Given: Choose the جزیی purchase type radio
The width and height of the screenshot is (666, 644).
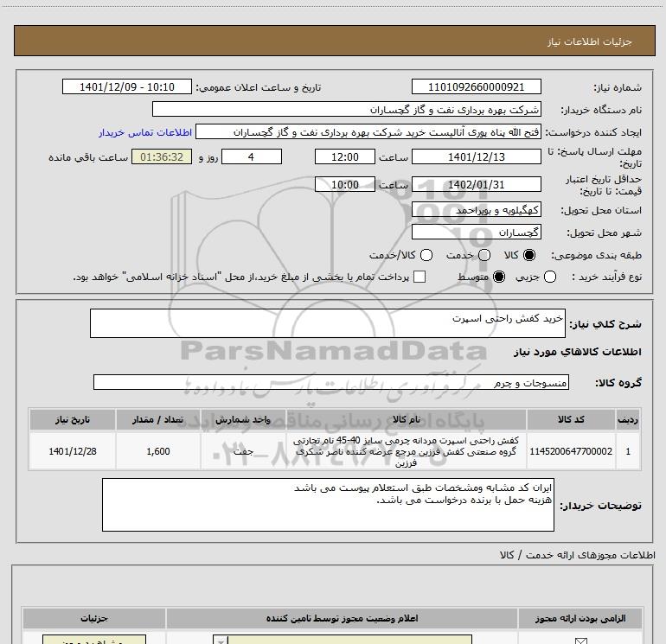Looking at the screenshot, I should 550,277.
